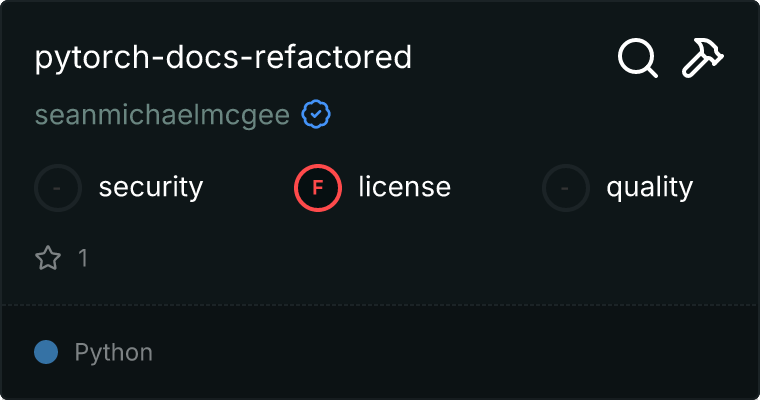Click the dashed divider above Python
Viewport: 760px width, 400px height.
[380, 304]
